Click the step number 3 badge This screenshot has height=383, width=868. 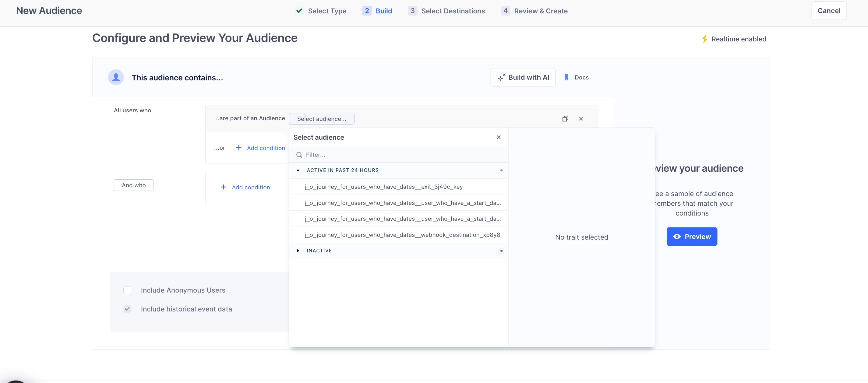(x=412, y=11)
